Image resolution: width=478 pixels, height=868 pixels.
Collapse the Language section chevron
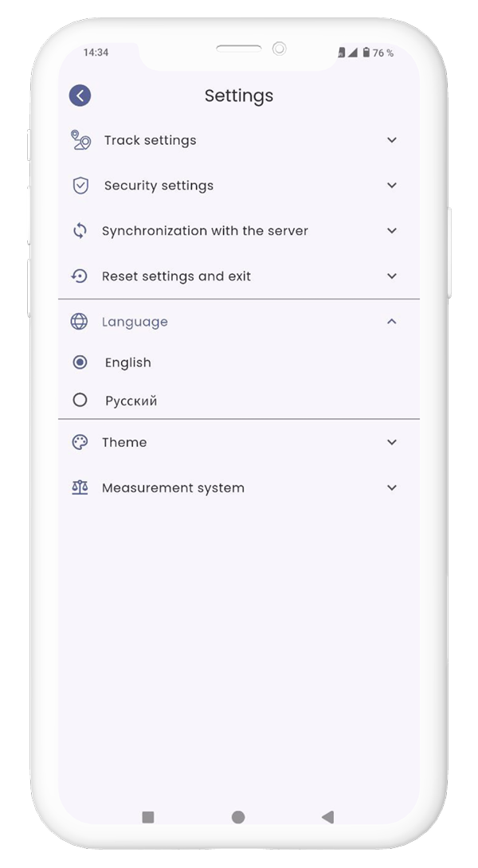(391, 322)
